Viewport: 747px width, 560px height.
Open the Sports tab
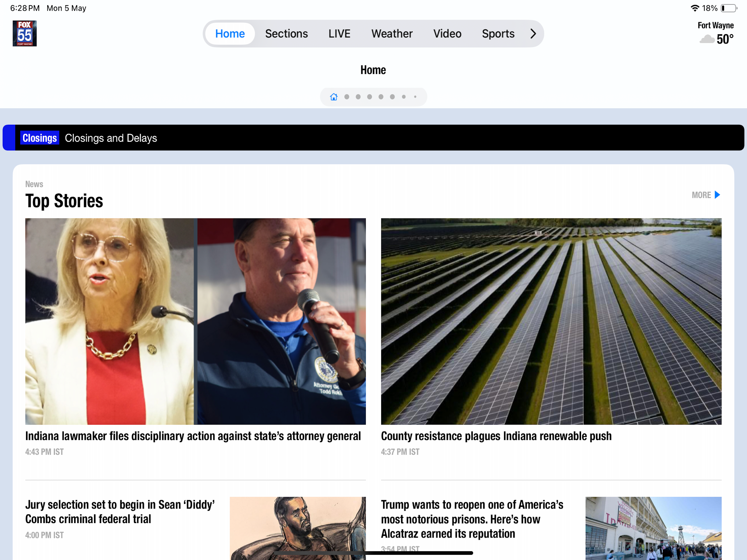(x=498, y=33)
